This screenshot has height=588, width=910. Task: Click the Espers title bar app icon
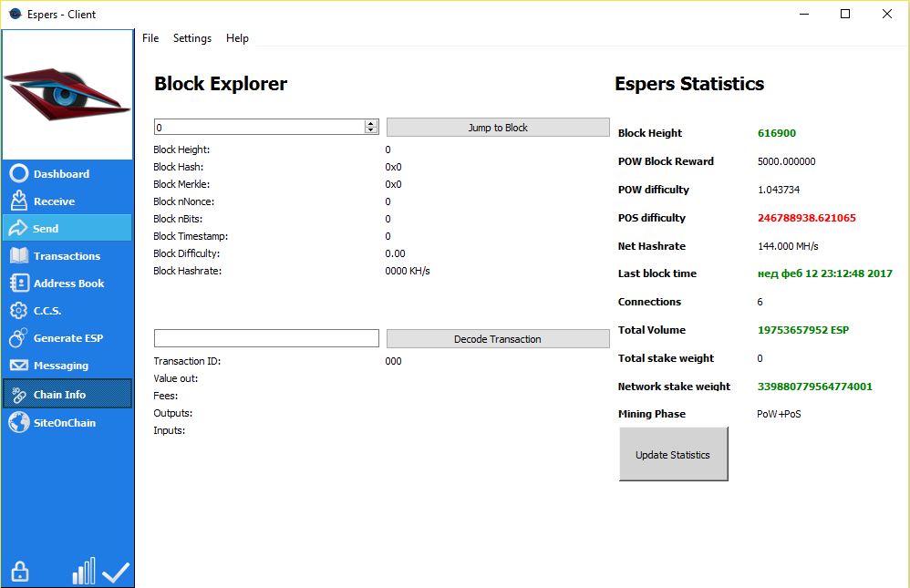(16, 14)
